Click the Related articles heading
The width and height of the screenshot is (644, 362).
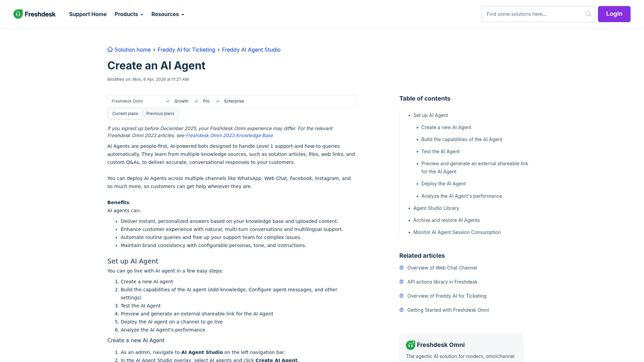point(422,256)
